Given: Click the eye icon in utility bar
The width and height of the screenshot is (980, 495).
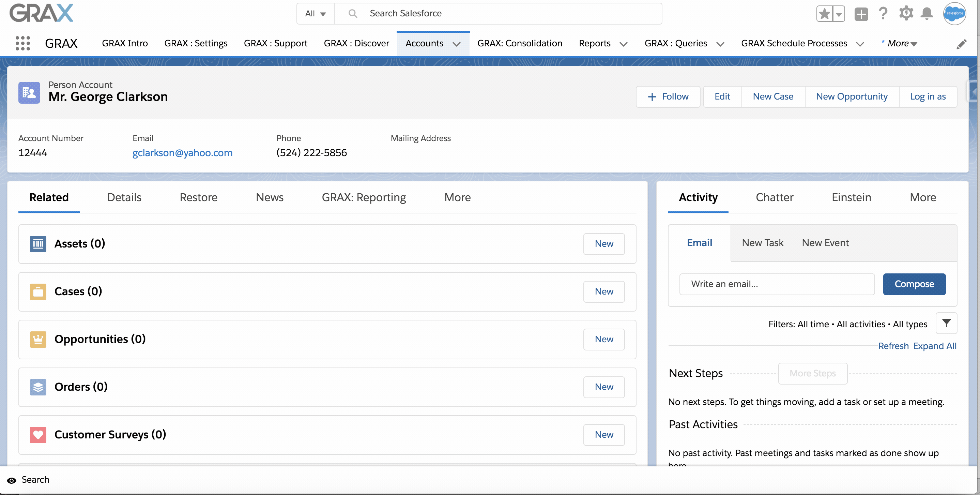Looking at the screenshot, I should 12,481.
